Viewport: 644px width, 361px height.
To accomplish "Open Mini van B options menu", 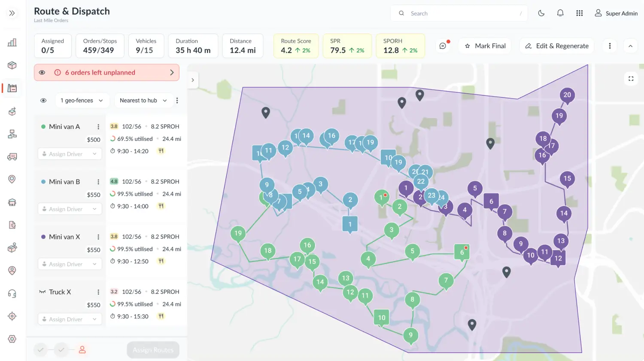I will click(x=98, y=182).
